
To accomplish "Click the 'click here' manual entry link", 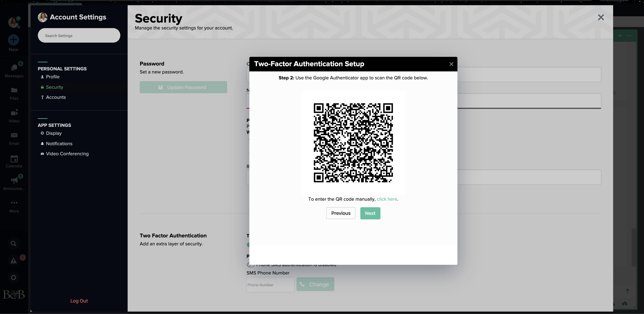I will coord(387,199).
